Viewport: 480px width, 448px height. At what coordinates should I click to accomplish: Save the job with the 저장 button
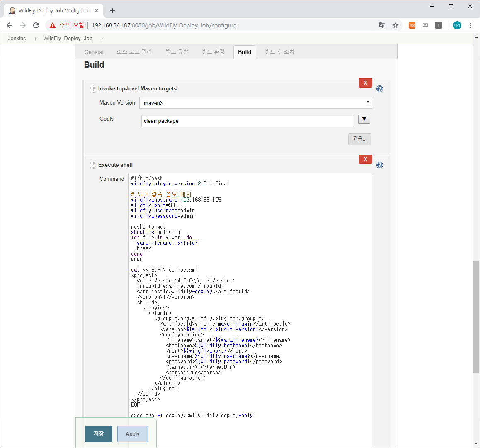tap(99, 434)
